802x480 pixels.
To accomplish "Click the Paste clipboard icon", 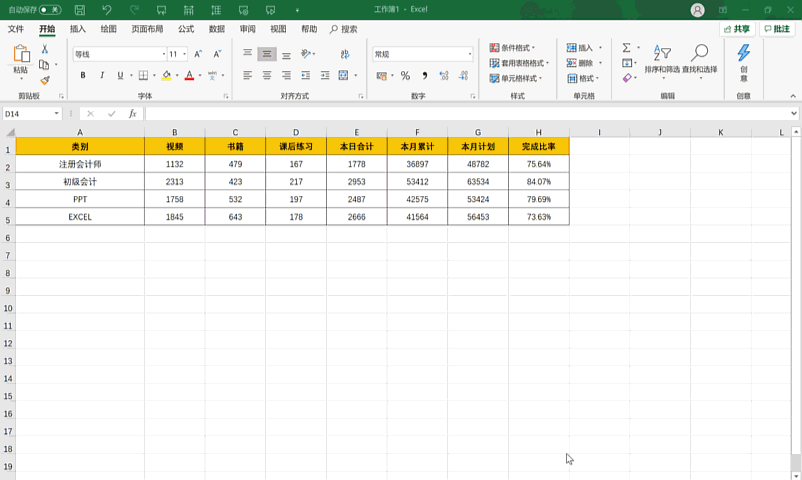I will coord(21,53).
